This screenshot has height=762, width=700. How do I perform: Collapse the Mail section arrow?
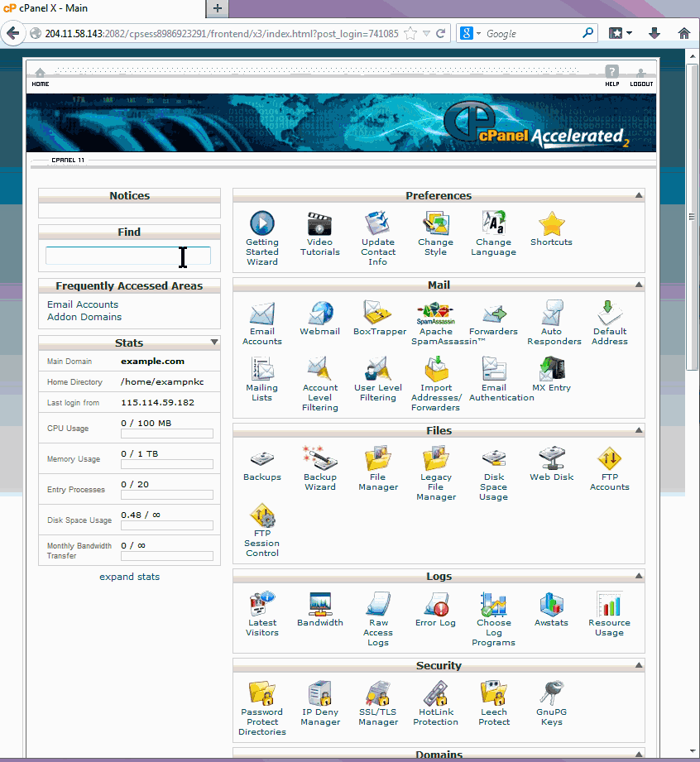638,285
